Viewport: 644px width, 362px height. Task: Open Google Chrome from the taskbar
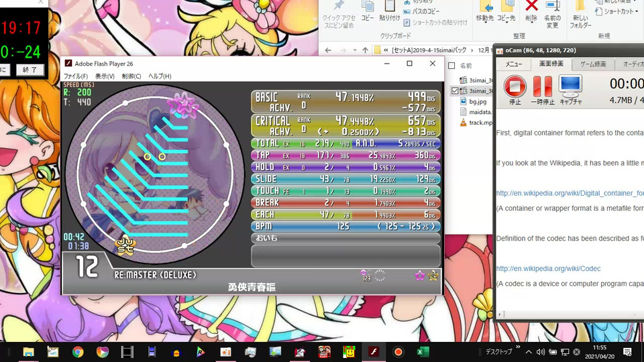tap(78, 352)
